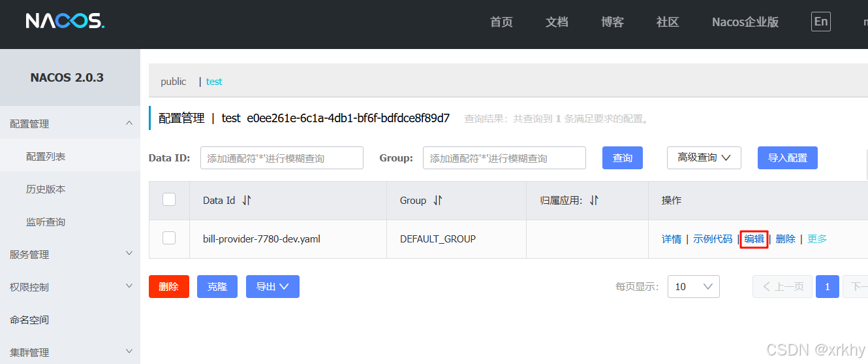Open 示例代码 link in row
The image size is (868, 364).
point(713,239)
